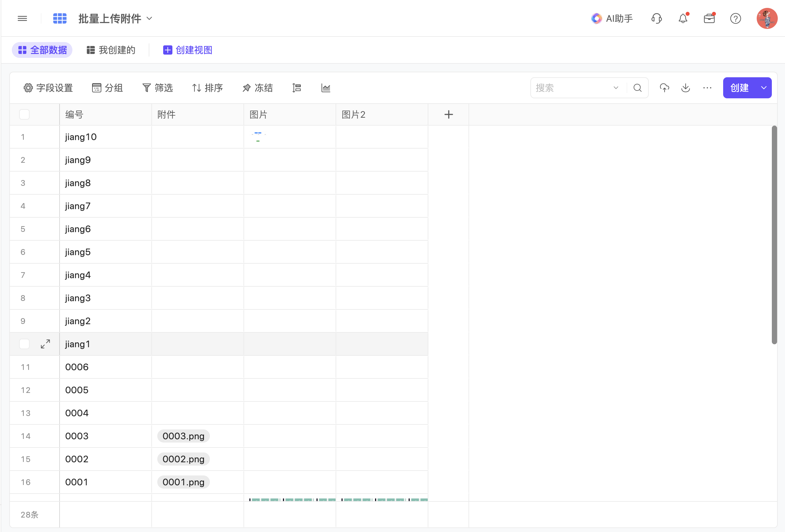The image size is (785, 532).
Task: Select the jiang3 cell
Action: tap(106, 298)
